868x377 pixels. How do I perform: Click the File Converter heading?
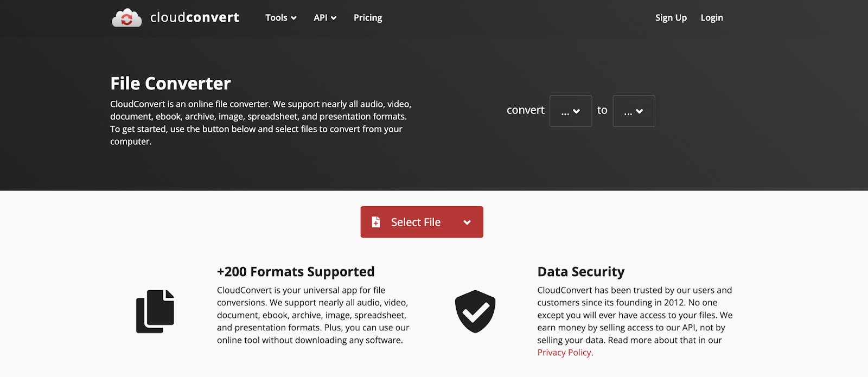[x=170, y=84]
